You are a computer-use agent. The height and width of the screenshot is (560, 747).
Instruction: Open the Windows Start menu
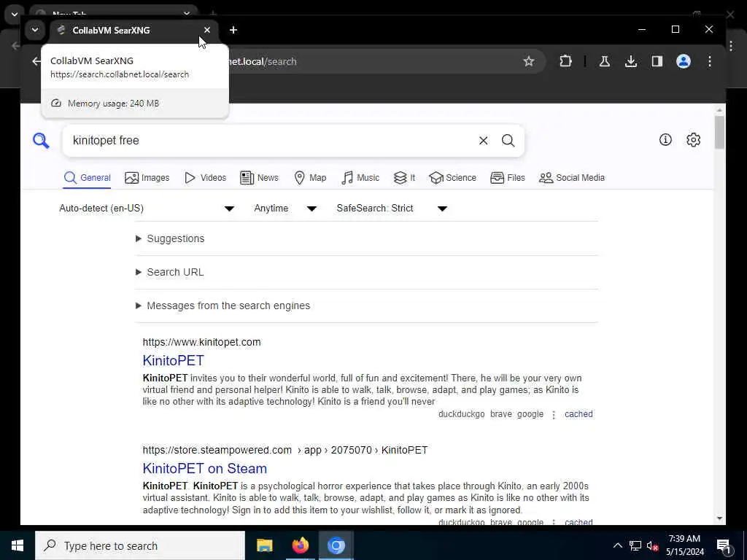point(18,545)
